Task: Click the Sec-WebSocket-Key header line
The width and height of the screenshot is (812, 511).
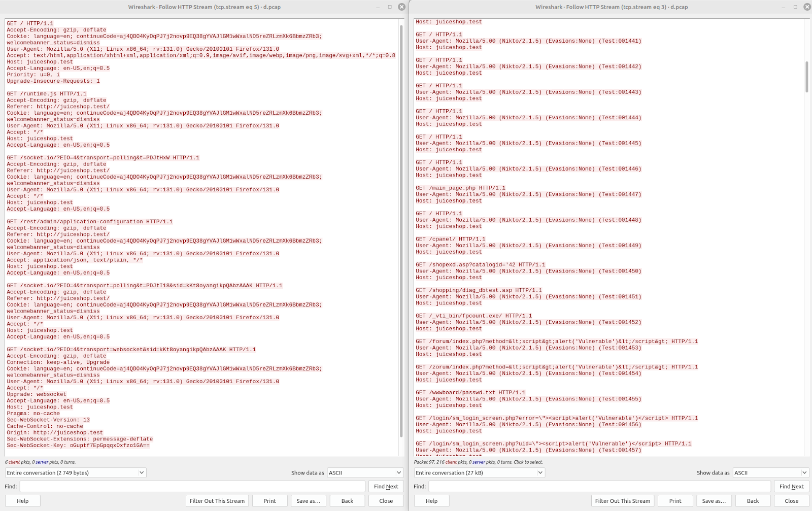Action: [x=78, y=446]
